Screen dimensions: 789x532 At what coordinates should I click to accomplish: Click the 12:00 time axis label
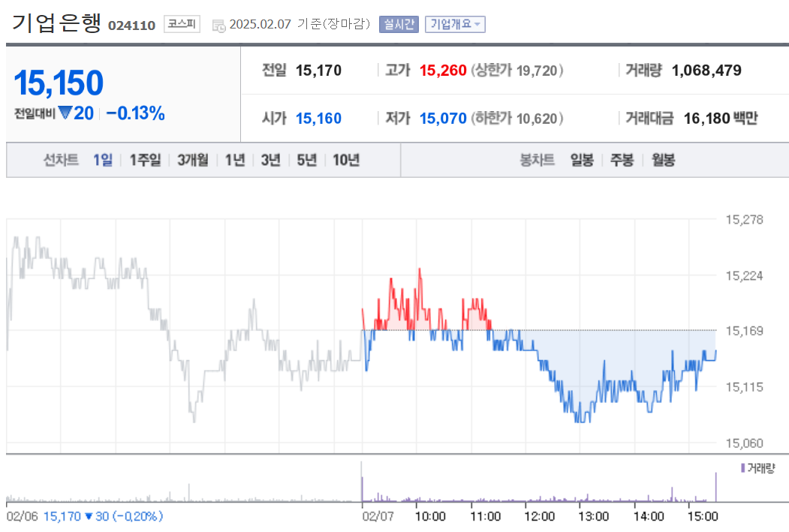(540, 516)
